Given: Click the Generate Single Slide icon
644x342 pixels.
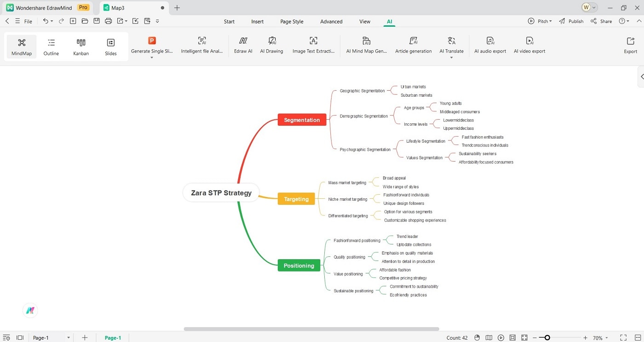Looking at the screenshot, I should [152, 41].
